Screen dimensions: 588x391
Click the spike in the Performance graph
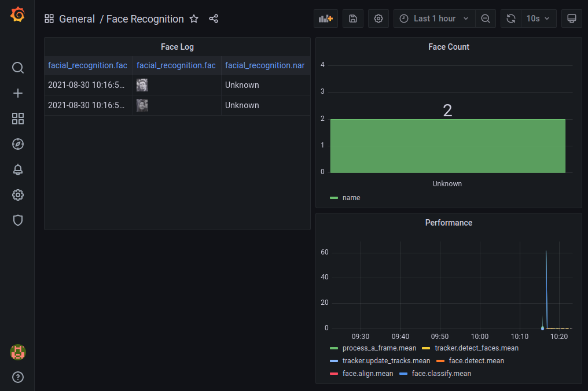click(546, 289)
